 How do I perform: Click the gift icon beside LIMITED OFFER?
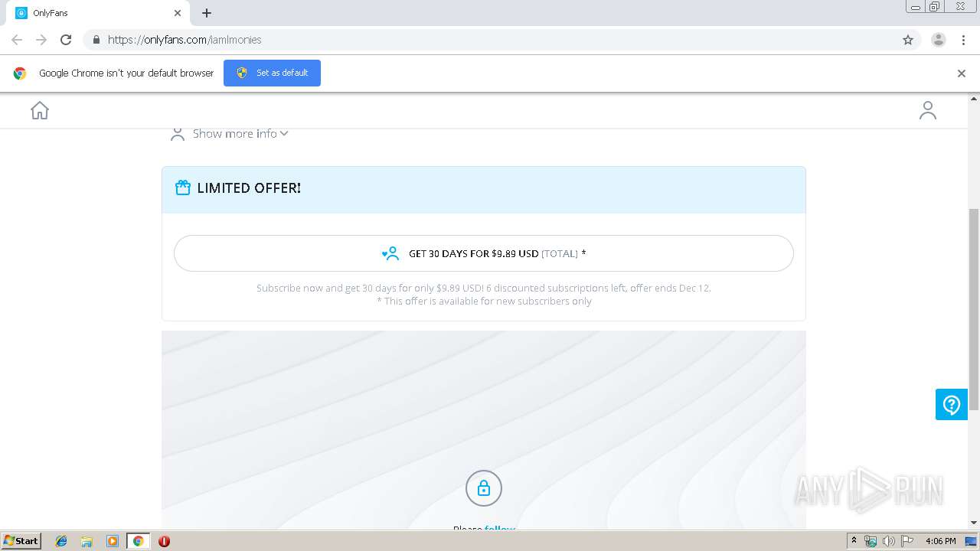coord(182,187)
